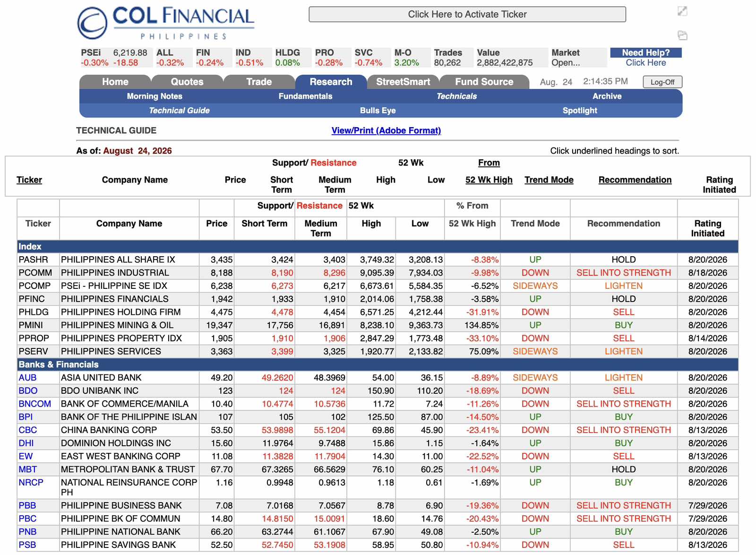756x555 pixels.
Task: Switch to the Trade tab
Action: point(259,82)
